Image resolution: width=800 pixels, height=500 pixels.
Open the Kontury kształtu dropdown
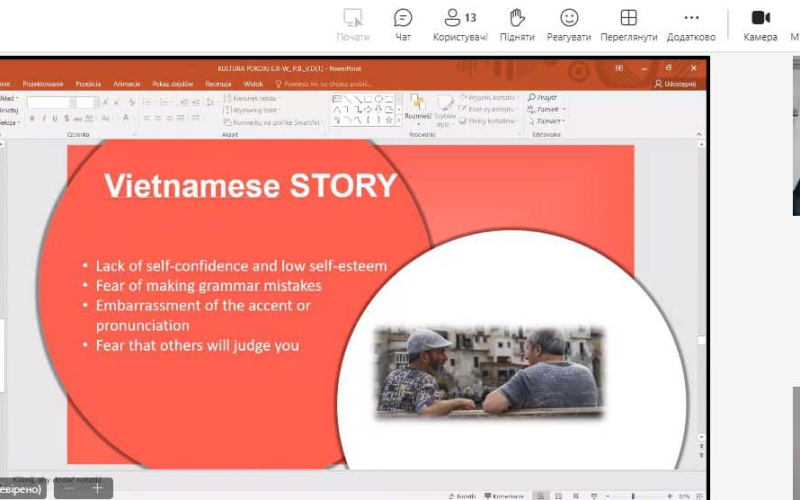coord(487,109)
